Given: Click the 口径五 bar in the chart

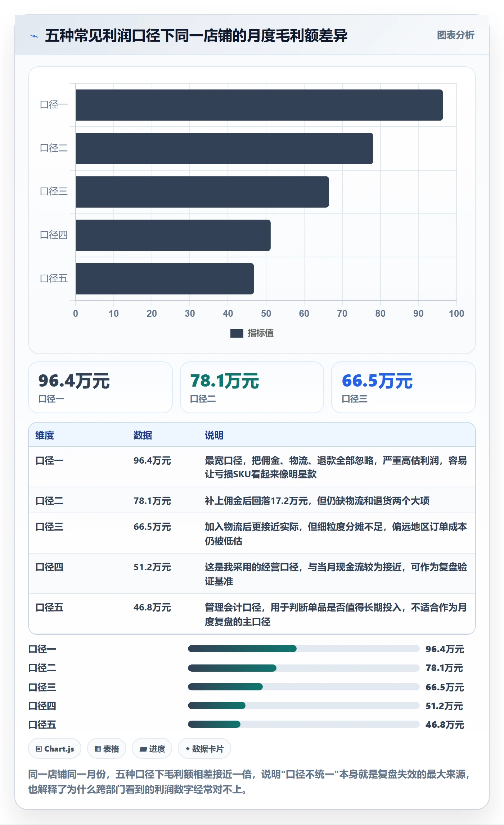Looking at the screenshot, I should coord(165,279).
